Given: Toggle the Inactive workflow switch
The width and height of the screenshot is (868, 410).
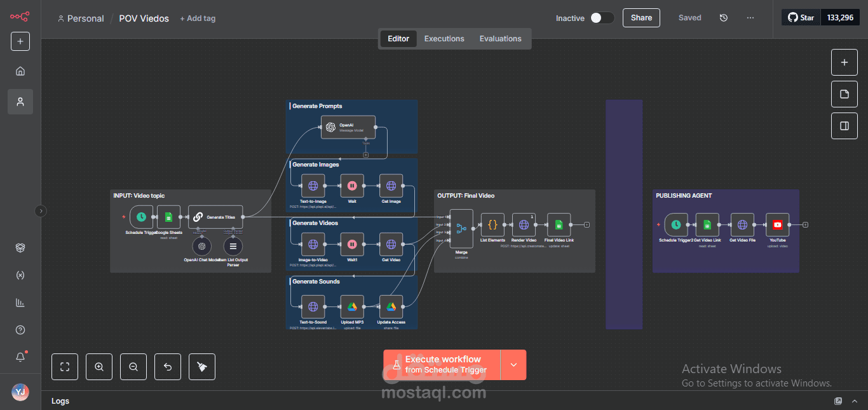Looking at the screenshot, I should coord(602,18).
